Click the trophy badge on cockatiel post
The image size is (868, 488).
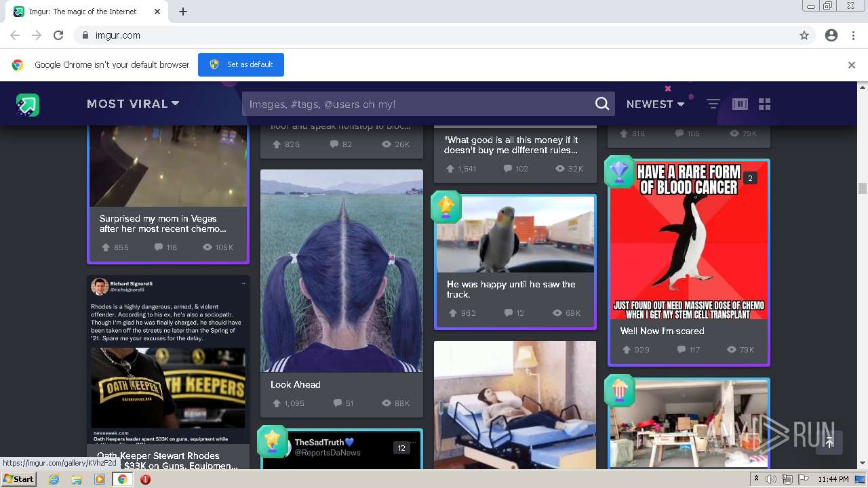click(446, 207)
